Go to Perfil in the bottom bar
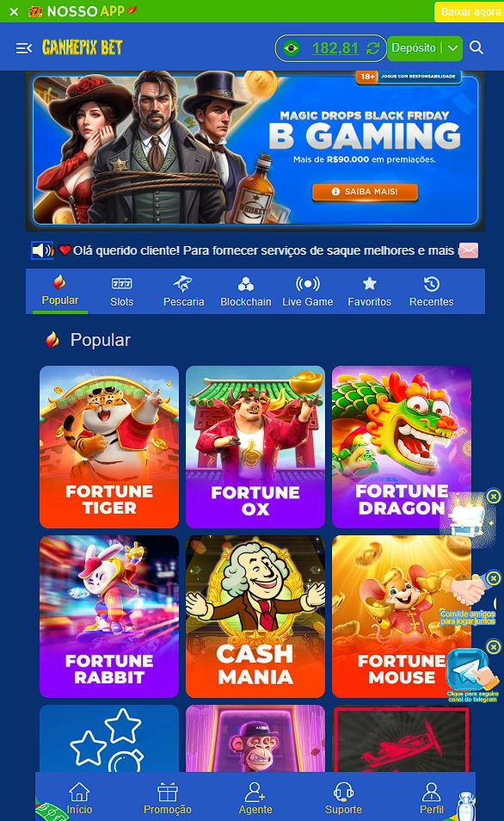The image size is (504, 821). (x=431, y=799)
